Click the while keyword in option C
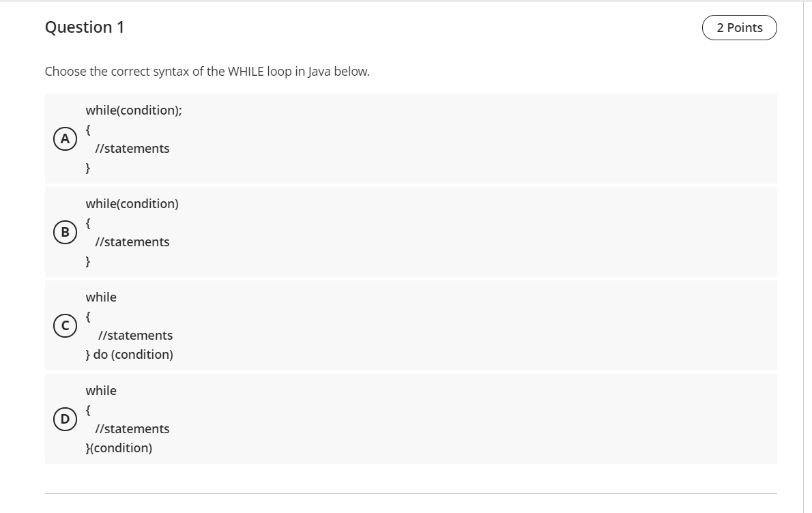 click(x=100, y=297)
